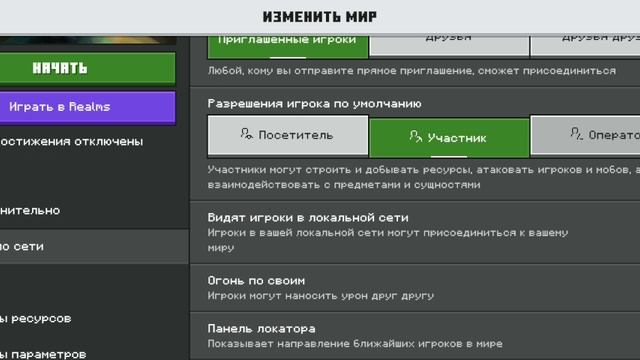Toggle the Огонь по своим setting
Image resolution: width=640 pixels, height=360 pixels.
point(415,288)
